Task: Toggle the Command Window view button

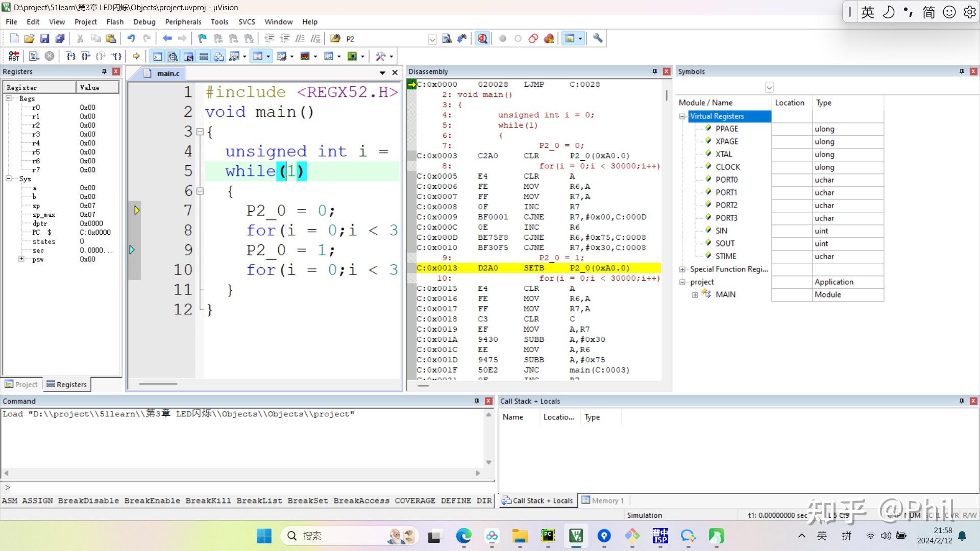Action: (158, 56)
